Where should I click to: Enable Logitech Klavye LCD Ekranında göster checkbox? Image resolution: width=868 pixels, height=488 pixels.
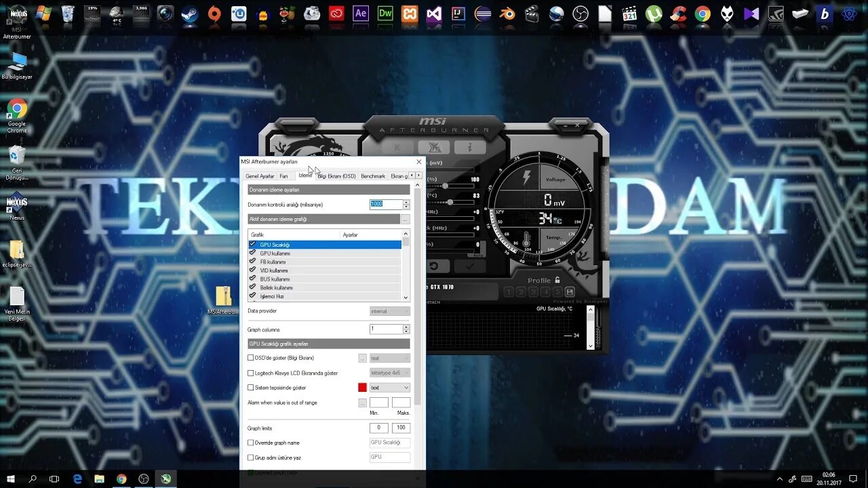click(x=251, y=373)
